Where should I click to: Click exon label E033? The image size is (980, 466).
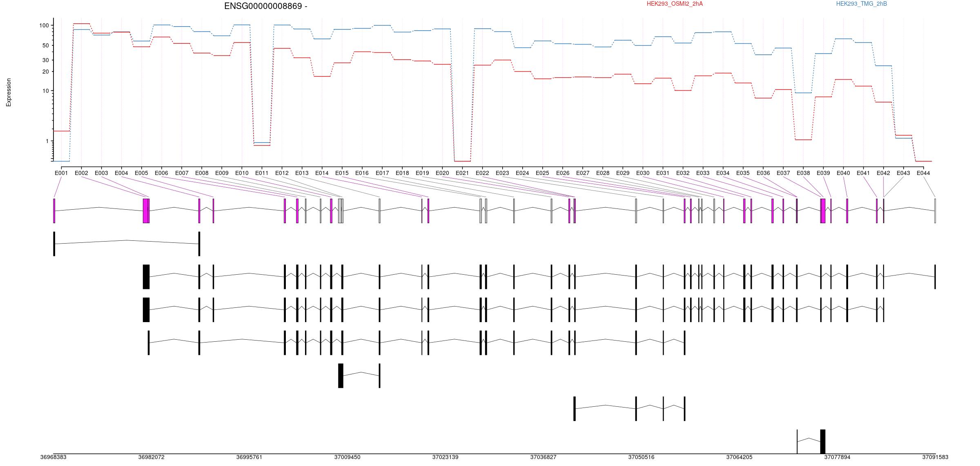(x=703, y=173)
